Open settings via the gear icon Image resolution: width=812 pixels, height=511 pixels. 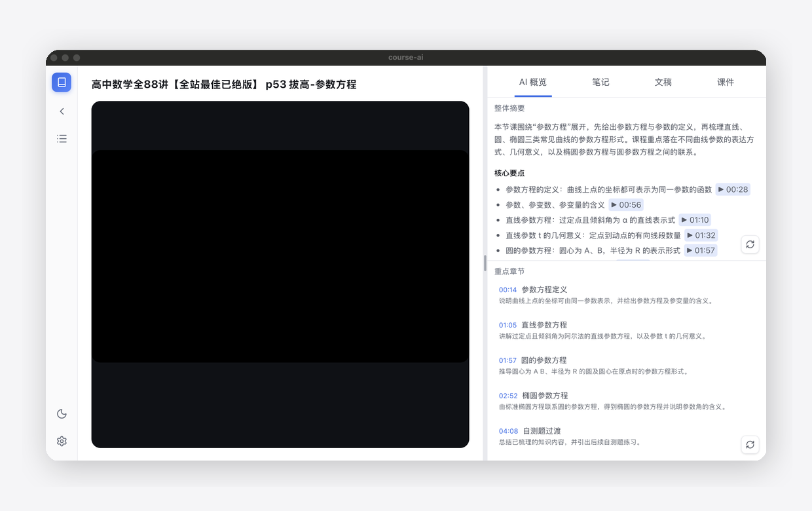(62, 441)
